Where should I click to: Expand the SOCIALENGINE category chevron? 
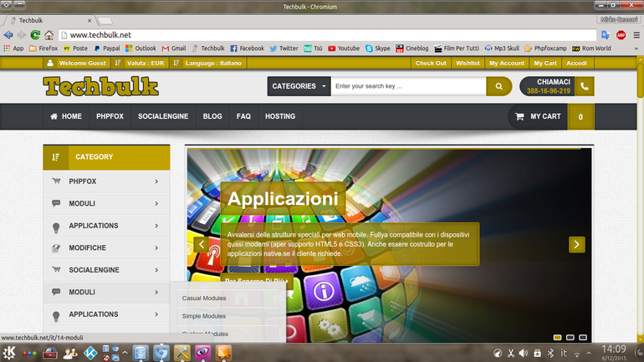coord(156,270)
